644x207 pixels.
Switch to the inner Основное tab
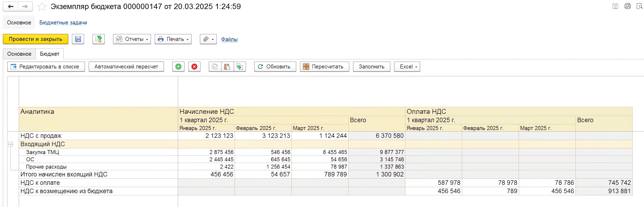(x=19, y=54)
